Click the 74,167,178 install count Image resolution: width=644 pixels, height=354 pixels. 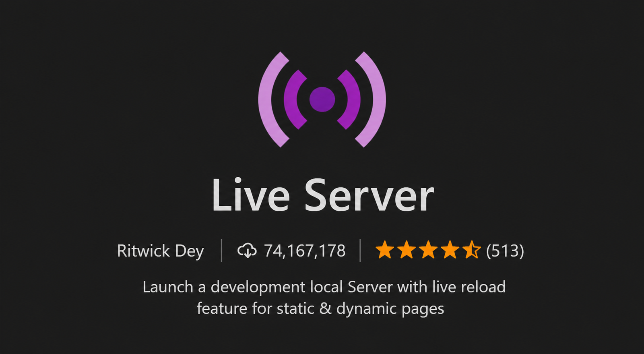(305, 251)
